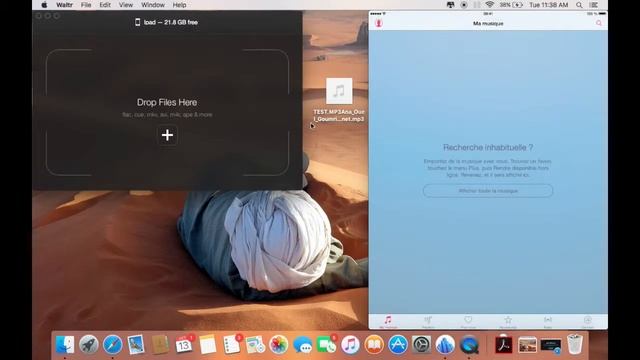The height and width of the screenshot is (360, 640).
Task: Select the last tab in the Music tab bar
Action: point(588,321)
